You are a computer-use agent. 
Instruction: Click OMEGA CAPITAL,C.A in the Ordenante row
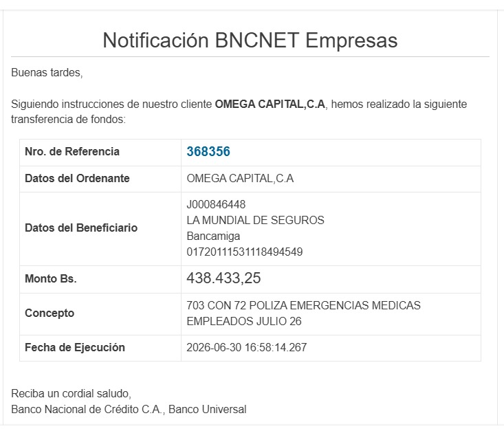point(240,178)
